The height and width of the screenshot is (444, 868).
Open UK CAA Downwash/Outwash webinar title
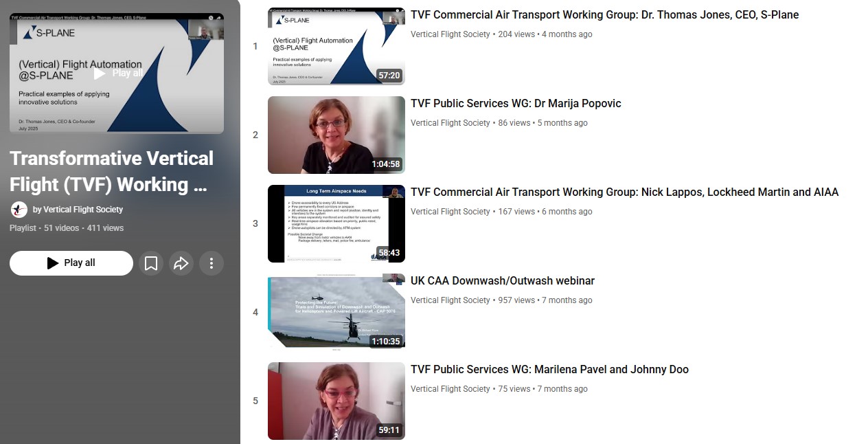point(503,280)
